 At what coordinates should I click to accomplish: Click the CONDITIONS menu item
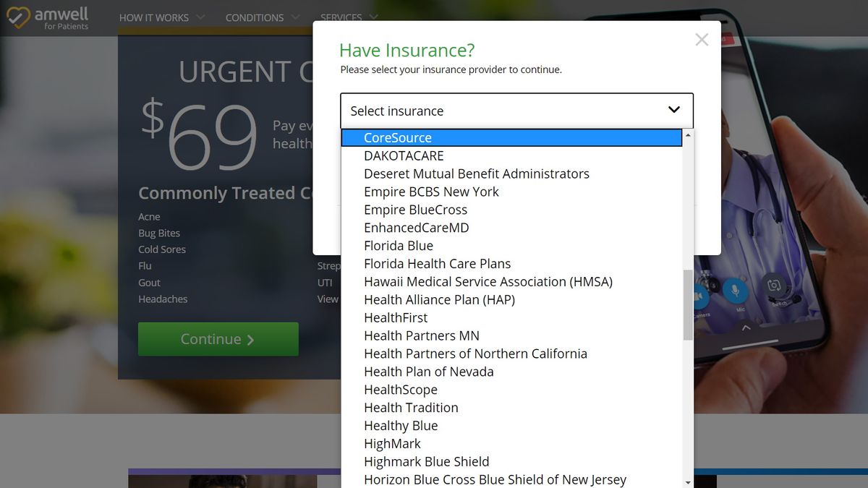(255, 17)
